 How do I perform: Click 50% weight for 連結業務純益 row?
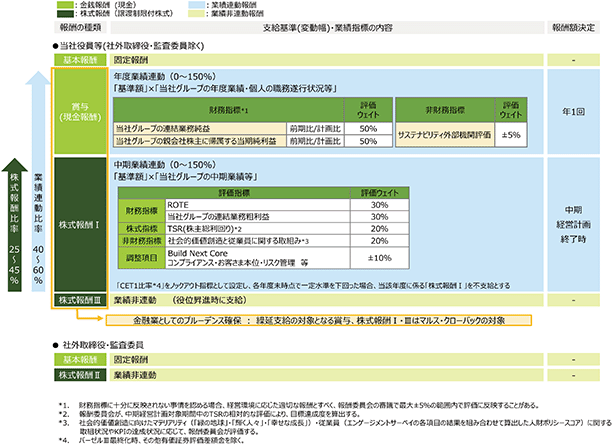(x=368, y=129)
